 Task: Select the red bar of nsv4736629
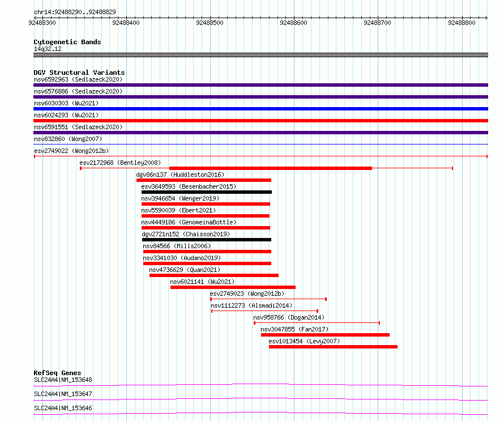click(214, 275)
